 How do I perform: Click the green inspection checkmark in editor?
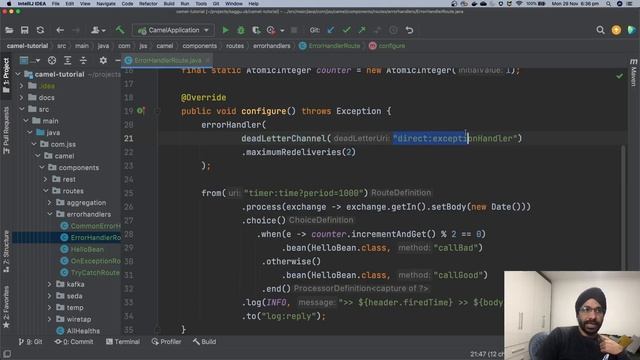(x=619, y=76)
